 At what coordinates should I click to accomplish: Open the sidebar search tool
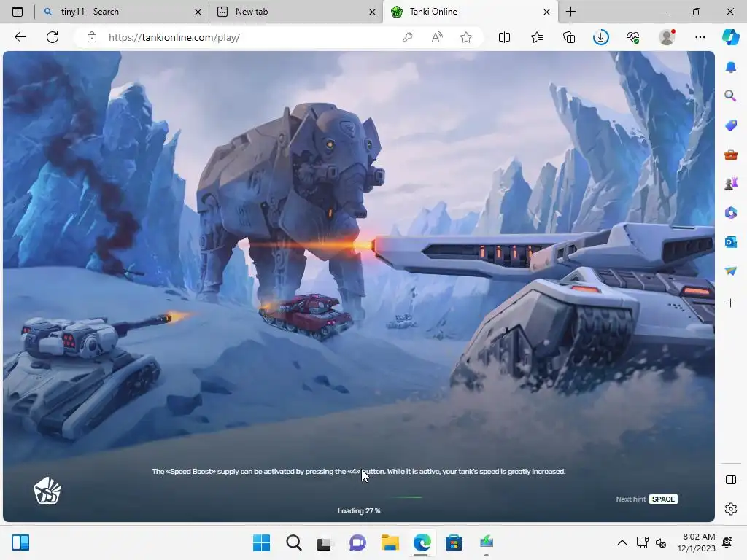[x=730, y=96]
